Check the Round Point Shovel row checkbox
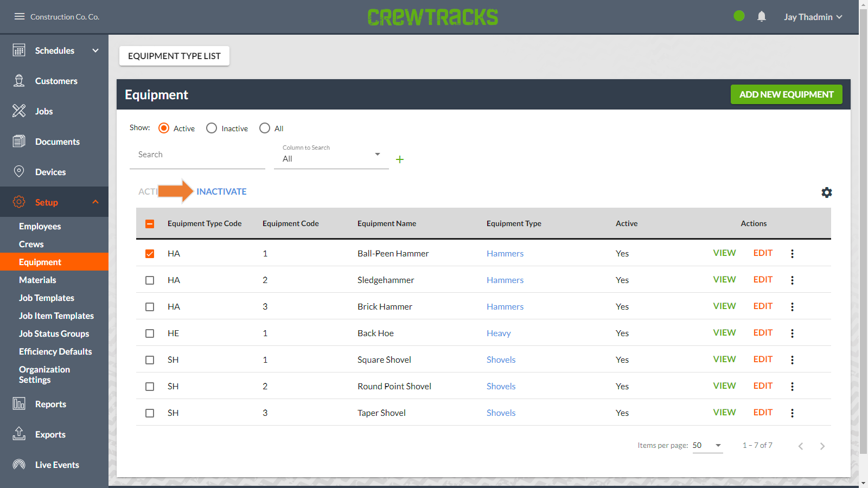 coord(150,387)
